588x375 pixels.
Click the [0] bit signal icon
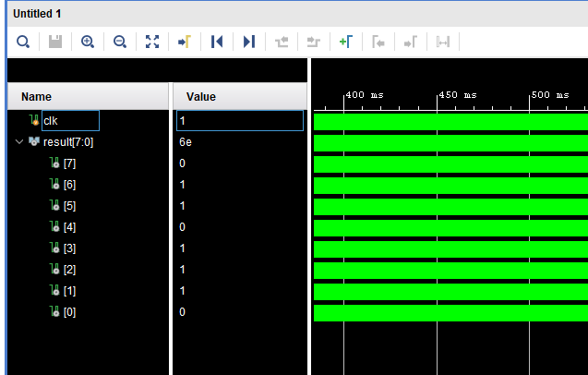[54, 311]
